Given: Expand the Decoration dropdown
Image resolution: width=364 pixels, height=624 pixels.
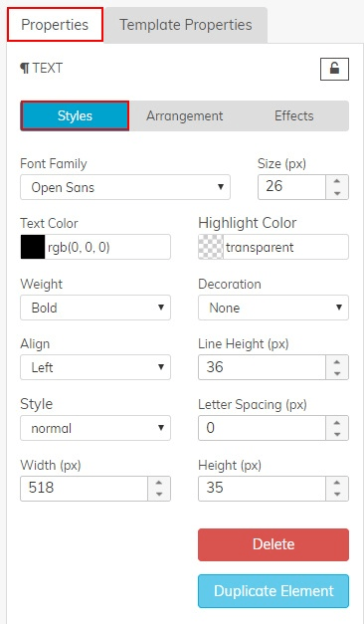Looking at the screenshot, I should pyautogui.click(x=273, y=308).
